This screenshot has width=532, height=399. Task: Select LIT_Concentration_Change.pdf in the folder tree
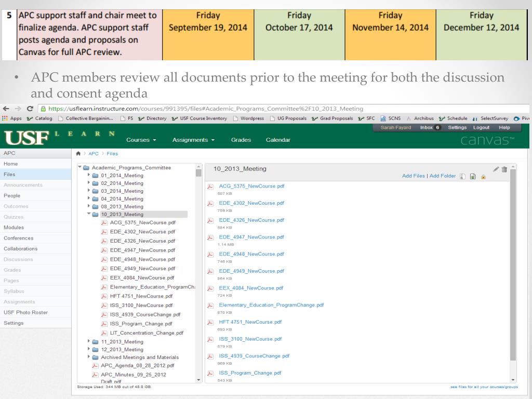point(147,333)
